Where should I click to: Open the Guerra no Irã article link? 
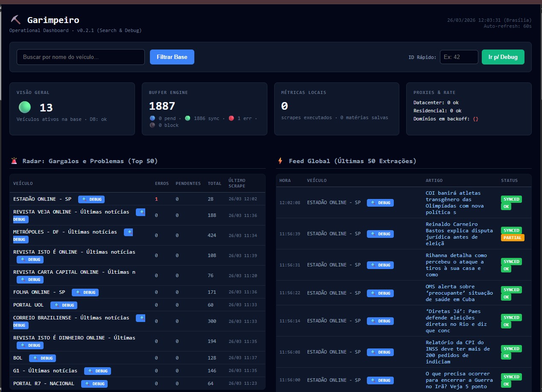(x=459, y=380)
